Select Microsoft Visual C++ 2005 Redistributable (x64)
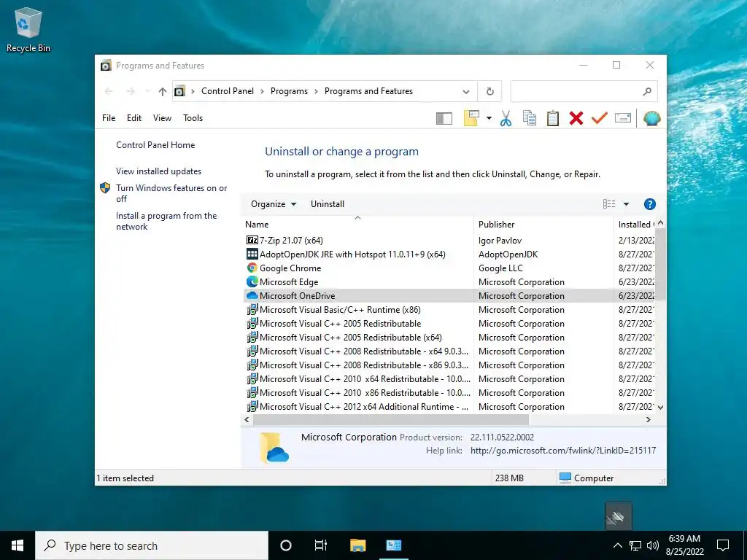The image size is (747, 560). (350, 337)
